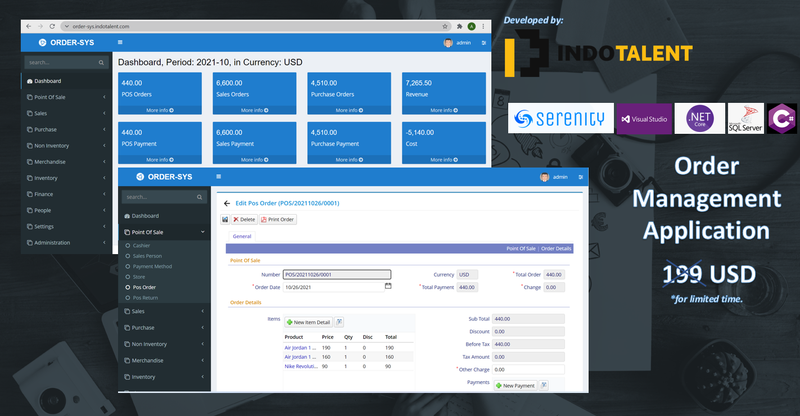This screenshot has height=416, width=800.
Task: Expand Sales in the dashboard sidebar
Action: pos(66,113)
